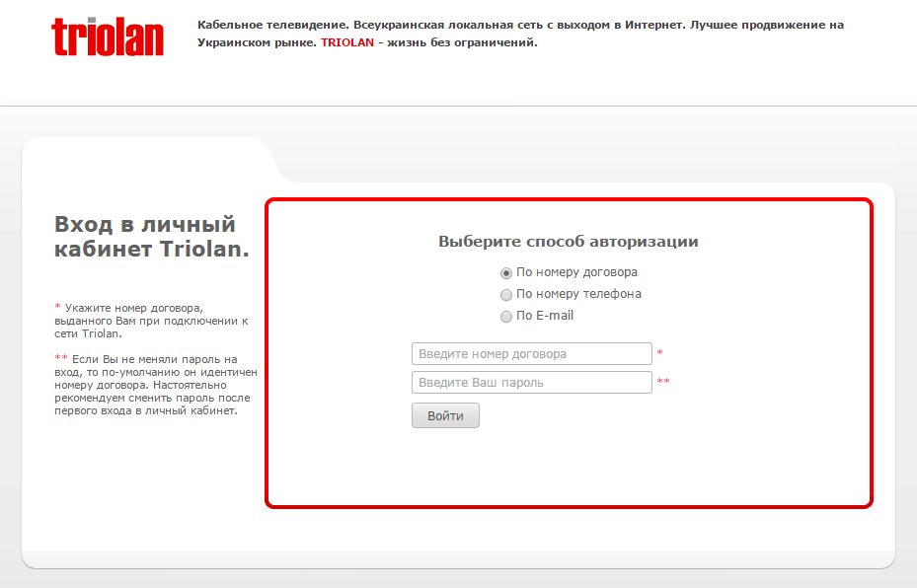Click the heading Выберите способ авторизации
The image size is (917, 588).
[569, 242]
